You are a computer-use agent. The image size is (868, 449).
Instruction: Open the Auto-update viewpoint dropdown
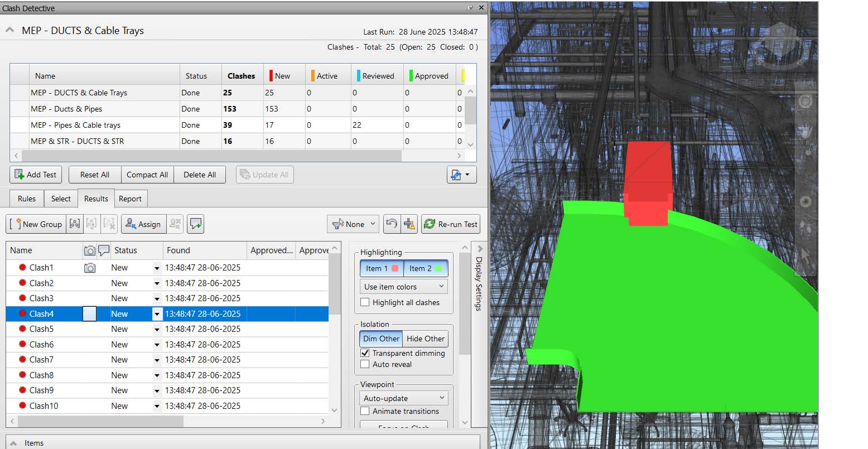404,398
